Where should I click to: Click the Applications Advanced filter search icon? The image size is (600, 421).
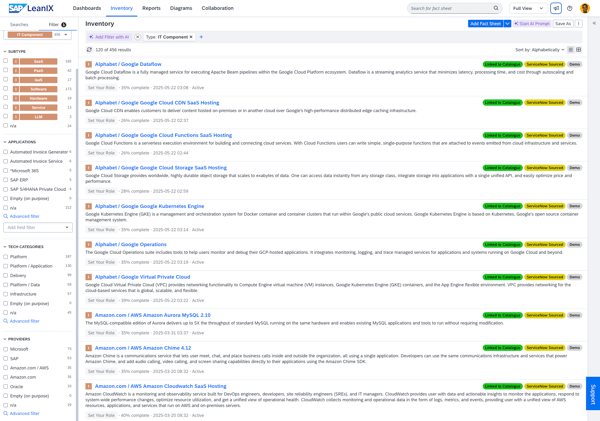[x=6, y=216]
